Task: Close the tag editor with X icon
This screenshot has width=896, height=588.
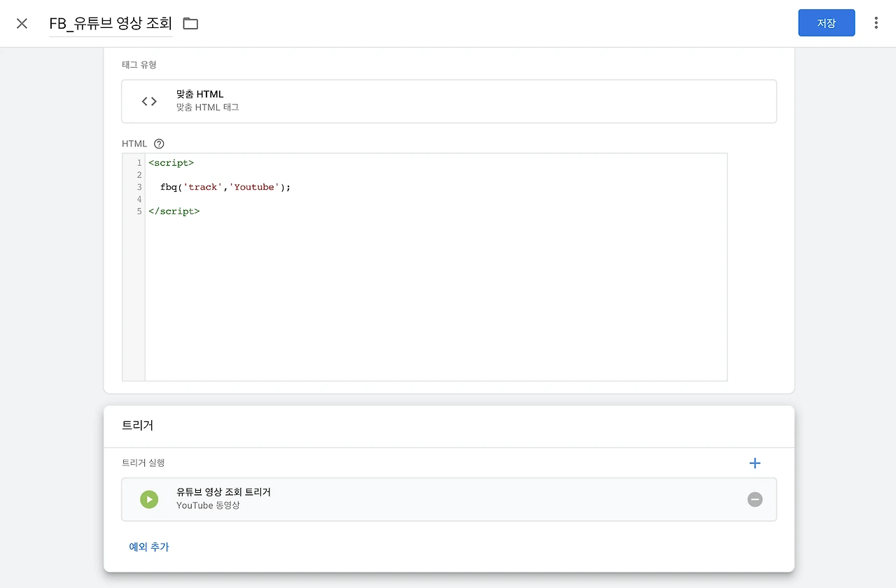Action: [x=22, y=23]
